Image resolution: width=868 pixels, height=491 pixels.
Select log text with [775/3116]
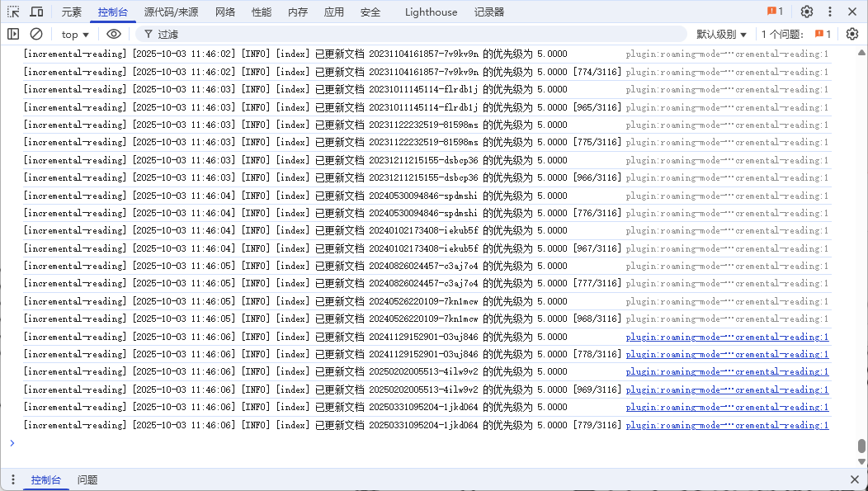click(x=322, y=142)
